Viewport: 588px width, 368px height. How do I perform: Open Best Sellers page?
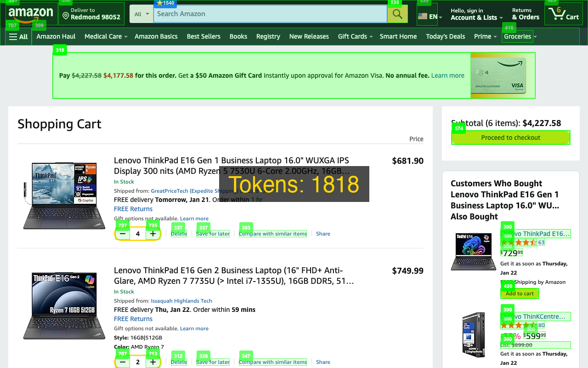[x=204, y=36]
